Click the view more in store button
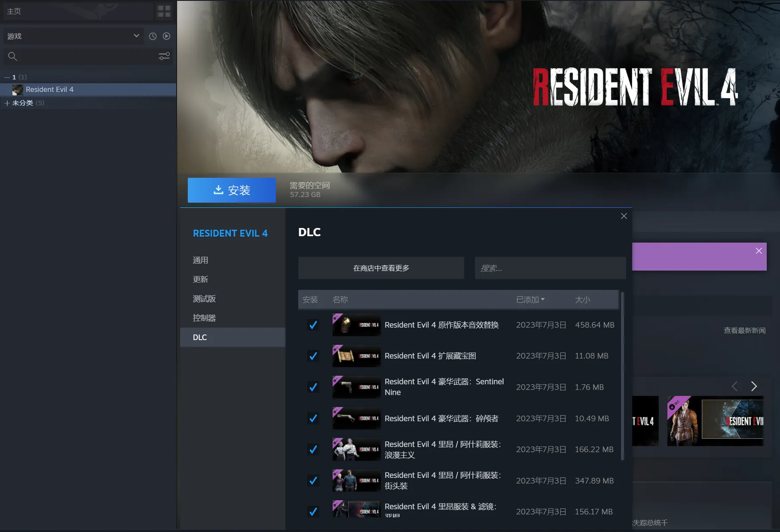The width and height of the screenshot is (780, 532). point(381,268)
